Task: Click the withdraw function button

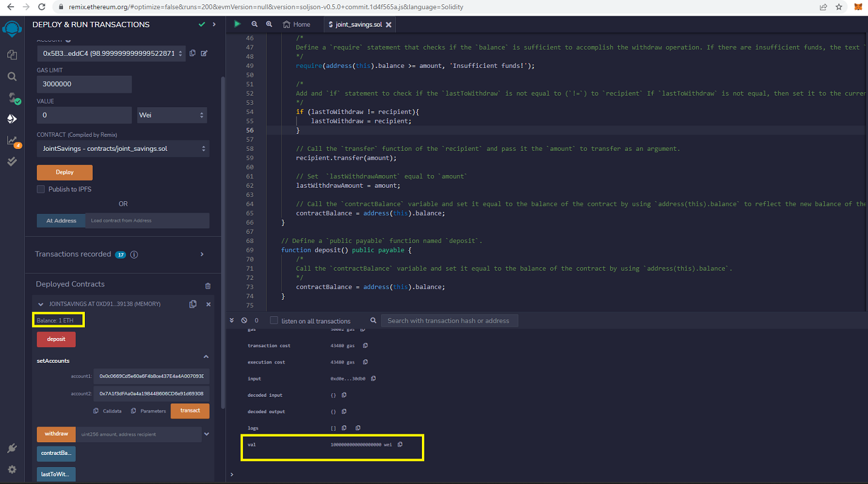Action: [x=56, y=434]
